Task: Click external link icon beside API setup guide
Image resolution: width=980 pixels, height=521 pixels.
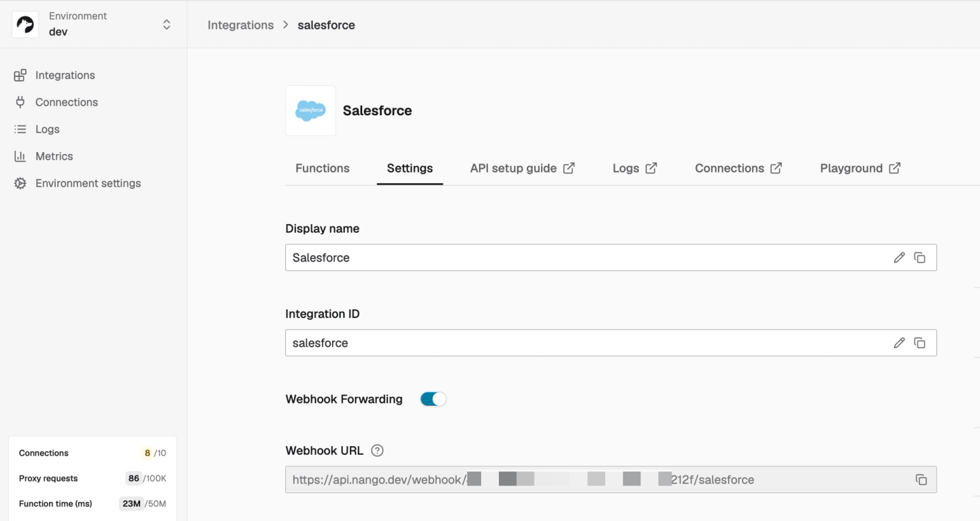Action: 569,168
